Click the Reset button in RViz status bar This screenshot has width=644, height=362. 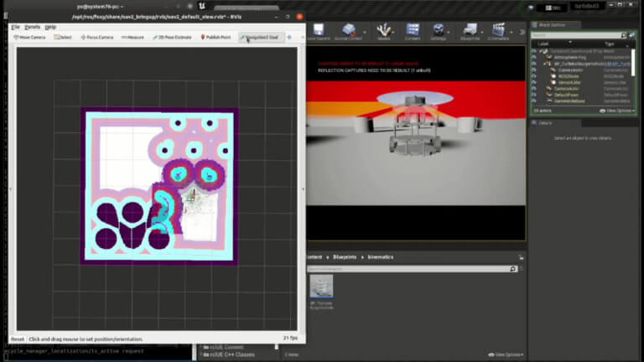(17, 339)
